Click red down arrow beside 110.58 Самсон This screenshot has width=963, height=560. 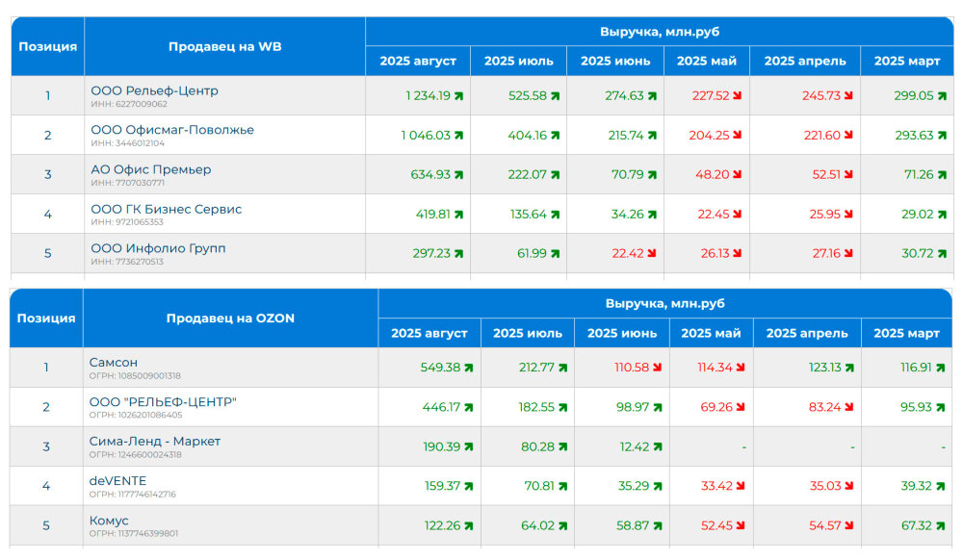(657, 368)
